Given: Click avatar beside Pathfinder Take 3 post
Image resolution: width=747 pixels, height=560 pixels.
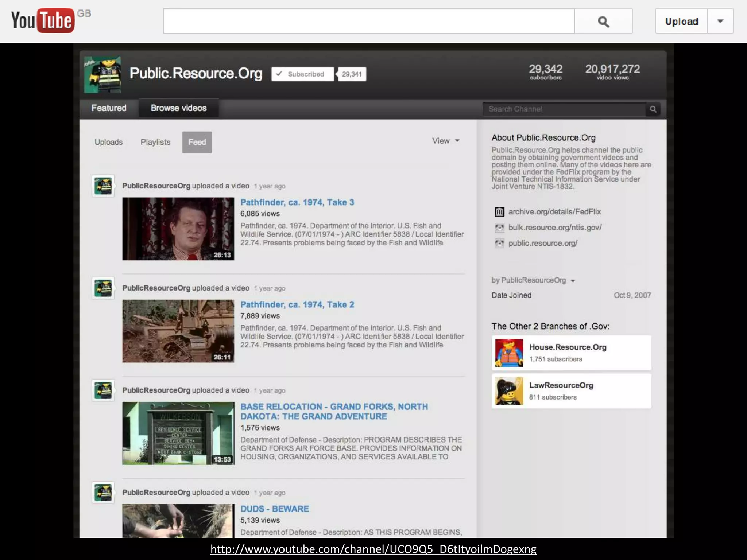Looking at the screenshot, I should click(x=103, y=186).
